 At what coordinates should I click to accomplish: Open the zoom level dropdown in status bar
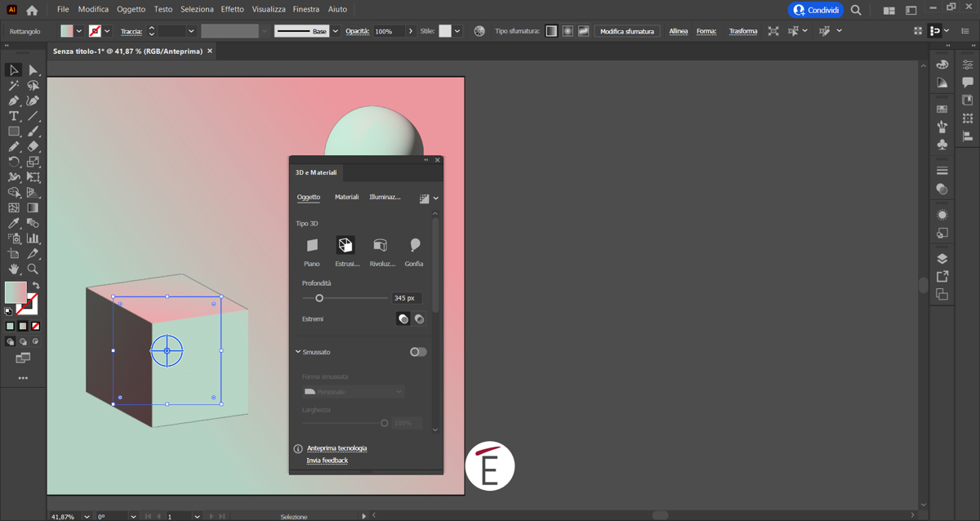[x=87, y=516]
